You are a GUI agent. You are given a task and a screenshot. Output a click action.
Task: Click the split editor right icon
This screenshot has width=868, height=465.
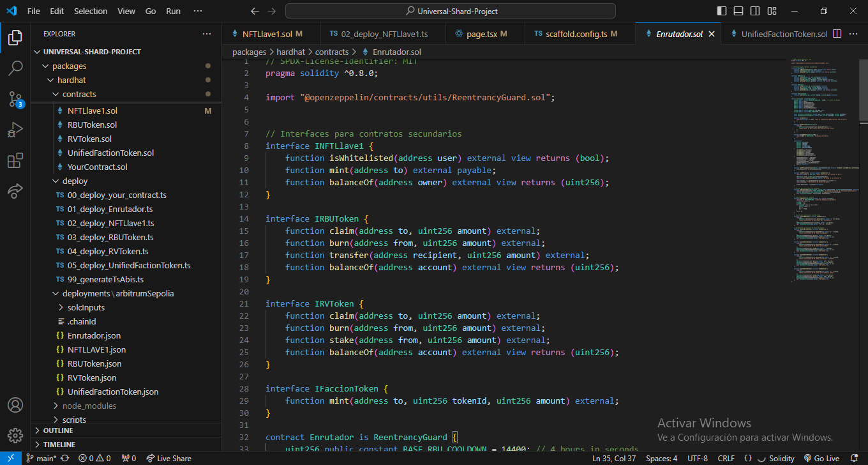click(837, 34)
